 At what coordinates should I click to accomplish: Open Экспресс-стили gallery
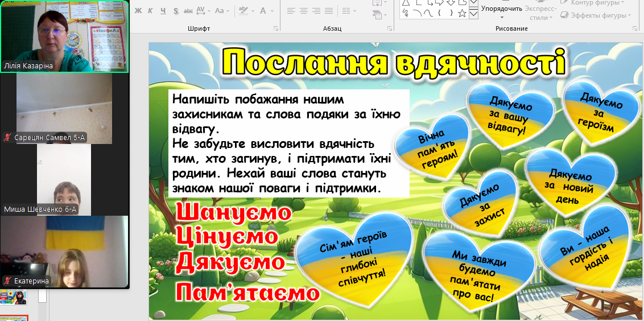540,11
